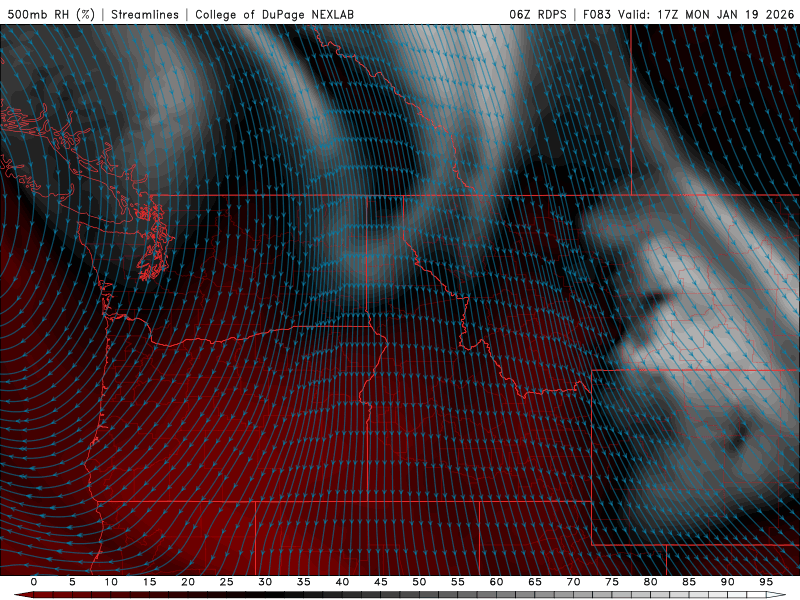Click the "0" colorbar scale label
Image resolution: width=800 pixels, height=600 pixels.
[34, 582]
